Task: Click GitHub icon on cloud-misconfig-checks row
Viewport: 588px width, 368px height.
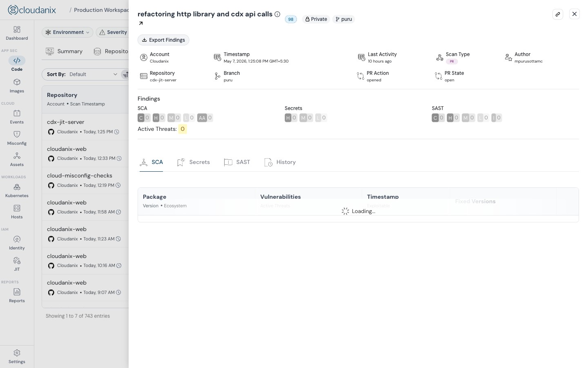Action: [x=51, y=185]
